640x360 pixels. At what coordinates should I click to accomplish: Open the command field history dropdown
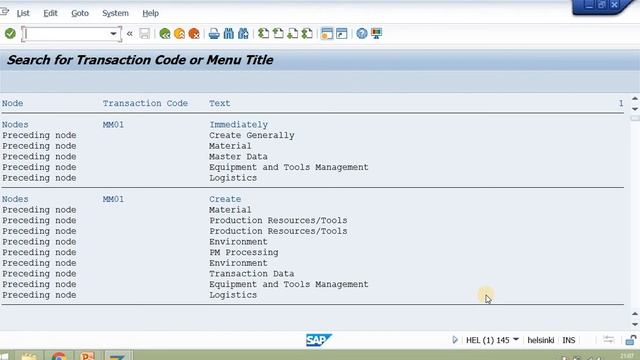coord(113,33)
